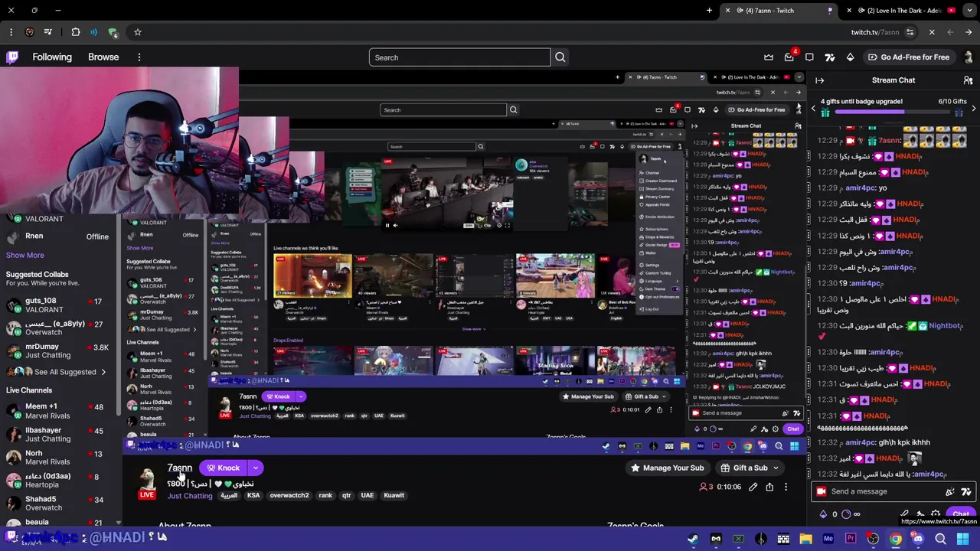Screen dimensions: 980x551
Task: Open stream more options three dots
Action: [786, 487]
